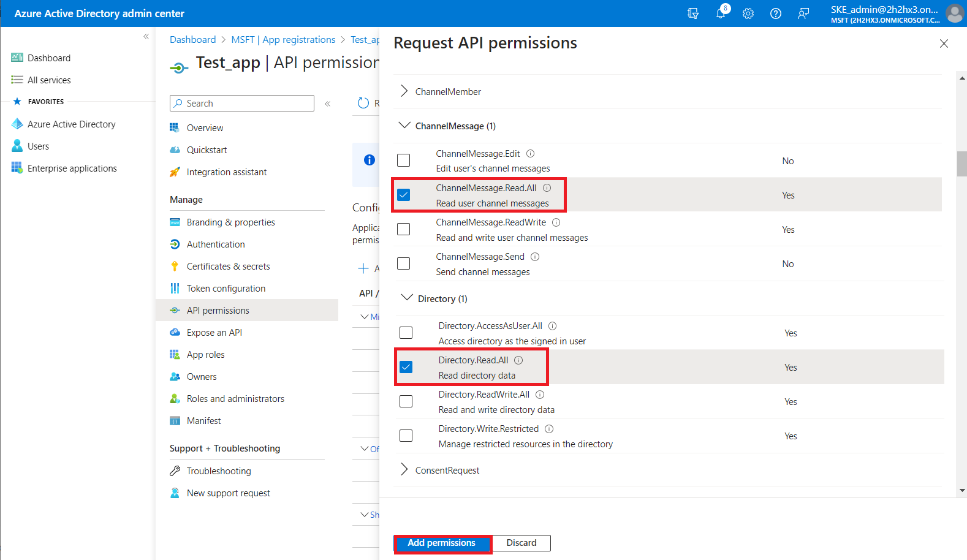Click info icon beside ChannelMessage.Read.All
Image resolution: width=967 pixels, height=560 pixels.
click(547, 188)
